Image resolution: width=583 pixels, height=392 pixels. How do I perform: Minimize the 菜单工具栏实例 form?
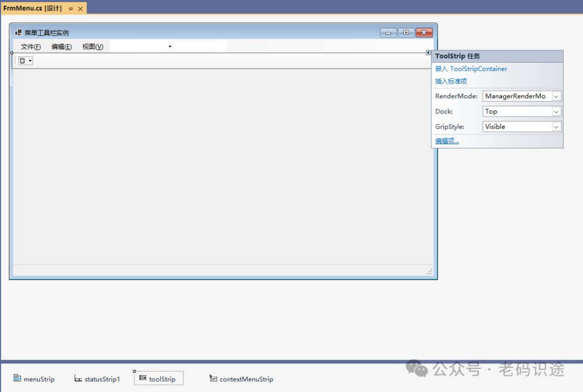point(388,33)
